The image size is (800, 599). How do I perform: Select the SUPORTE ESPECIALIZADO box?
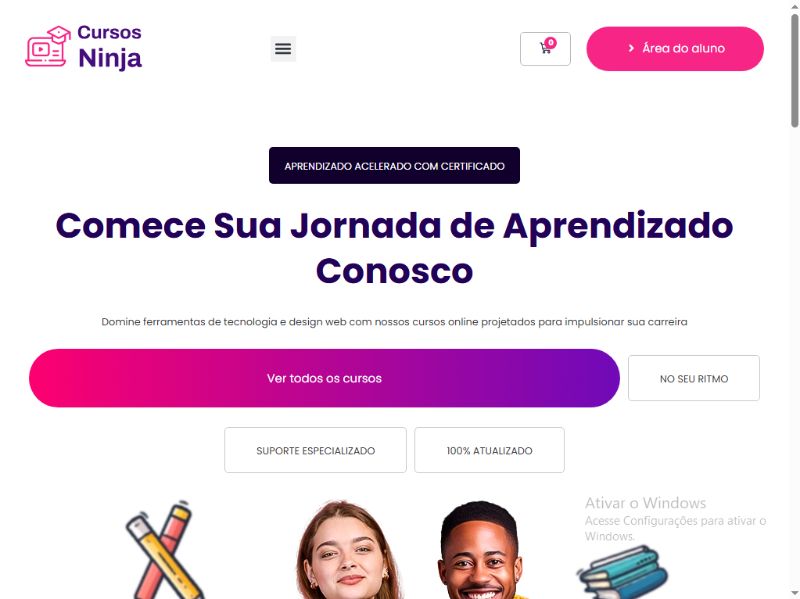pos(315,450)
